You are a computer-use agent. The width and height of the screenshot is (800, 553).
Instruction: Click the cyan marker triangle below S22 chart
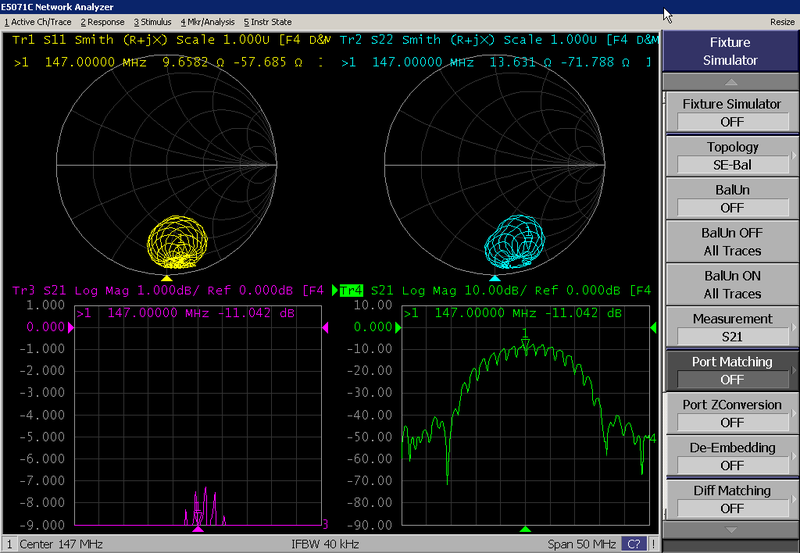[x=495, y=278]
